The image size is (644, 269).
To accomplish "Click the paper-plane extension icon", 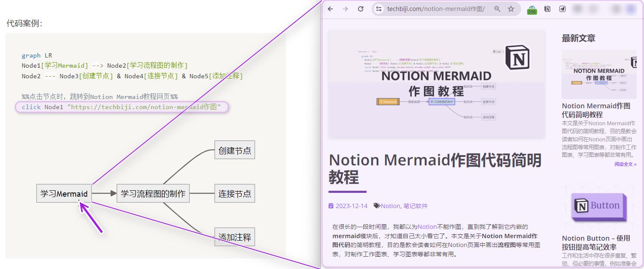I will point(562,8).
